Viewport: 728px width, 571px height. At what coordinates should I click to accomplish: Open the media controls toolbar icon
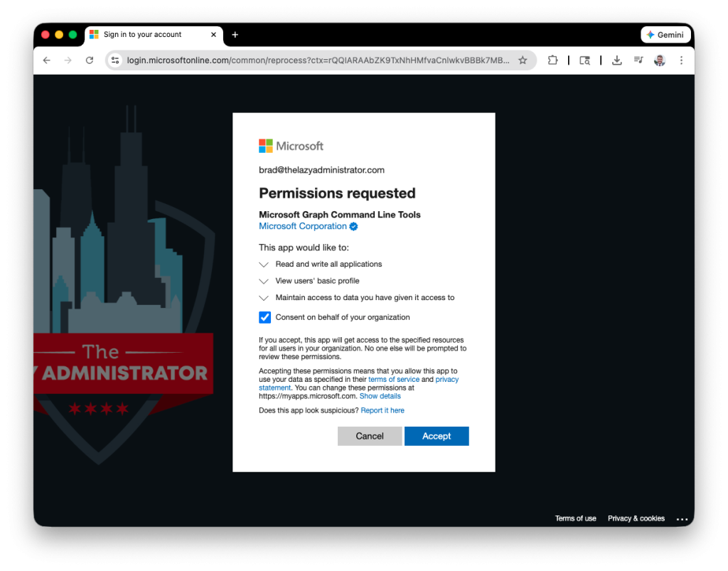point(638,60)
